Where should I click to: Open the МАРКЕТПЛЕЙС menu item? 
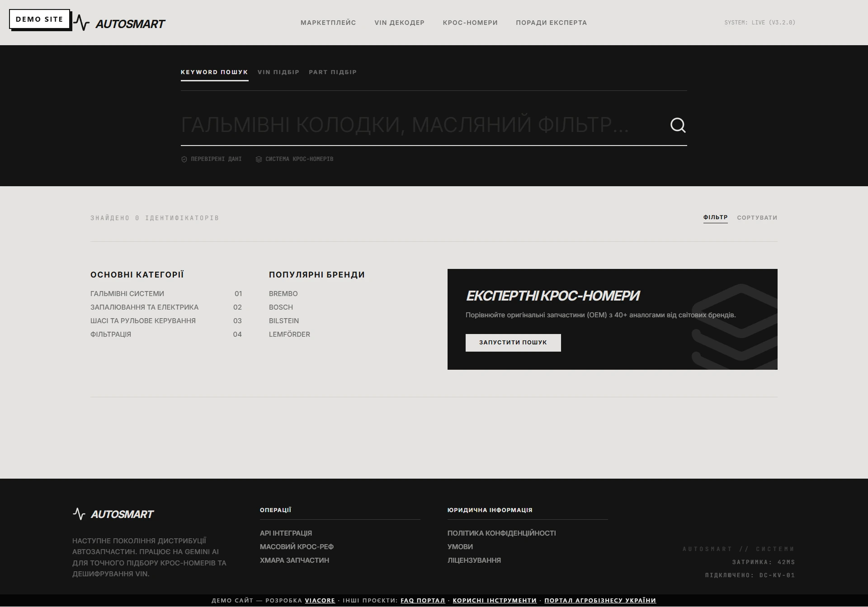[328, 23]
